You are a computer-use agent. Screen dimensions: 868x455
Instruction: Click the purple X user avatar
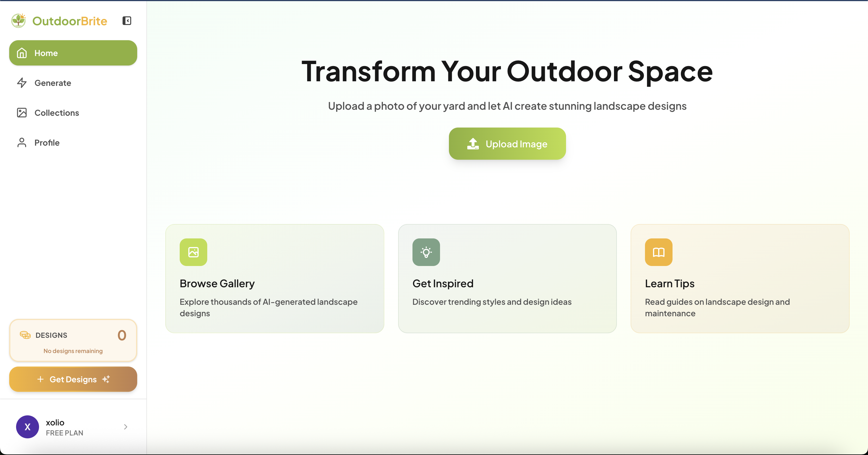[28, 427]
